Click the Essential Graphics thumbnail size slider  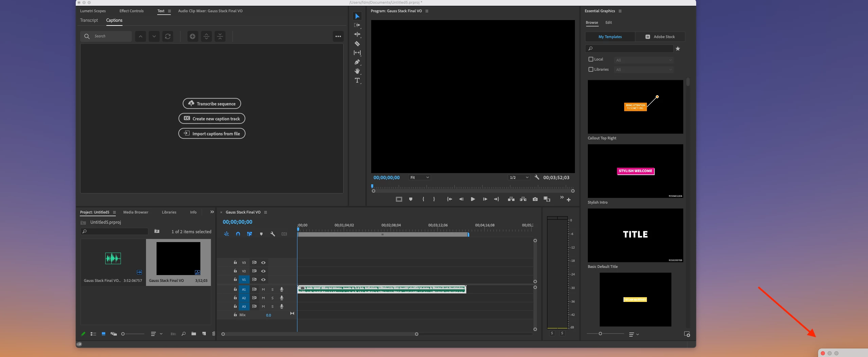tap(605, 334)
